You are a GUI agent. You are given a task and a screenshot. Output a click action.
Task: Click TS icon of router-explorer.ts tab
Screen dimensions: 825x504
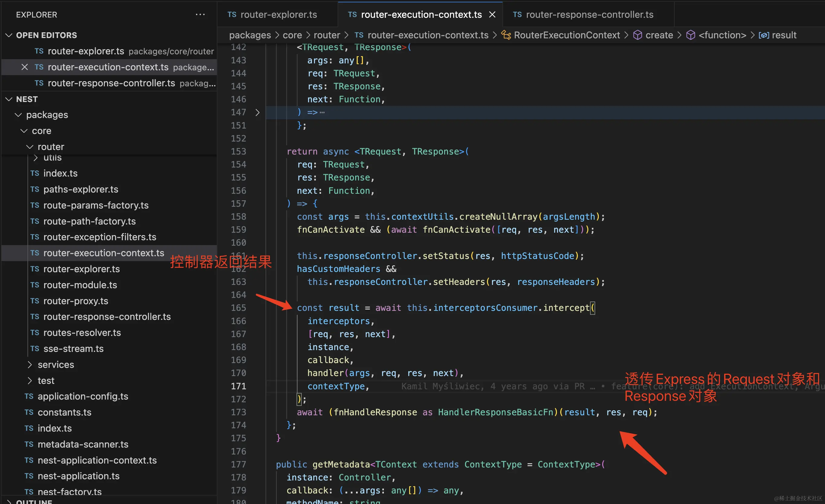coord(232,14)
